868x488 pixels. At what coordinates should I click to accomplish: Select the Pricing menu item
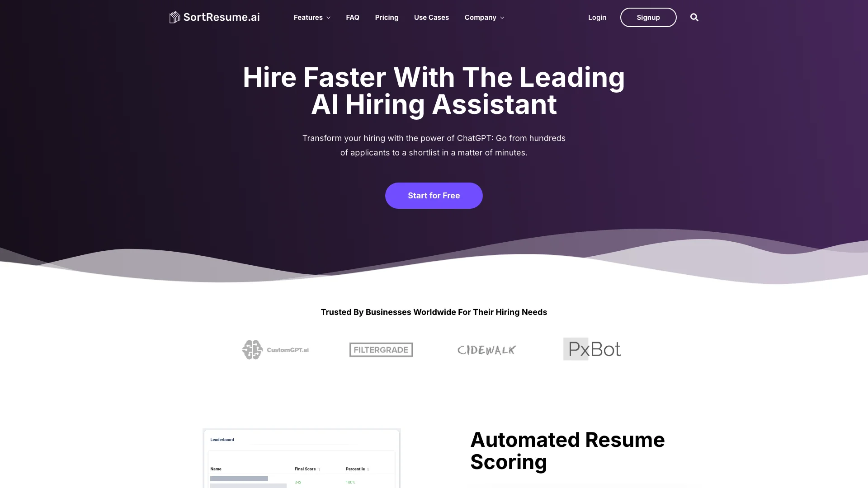387,17
